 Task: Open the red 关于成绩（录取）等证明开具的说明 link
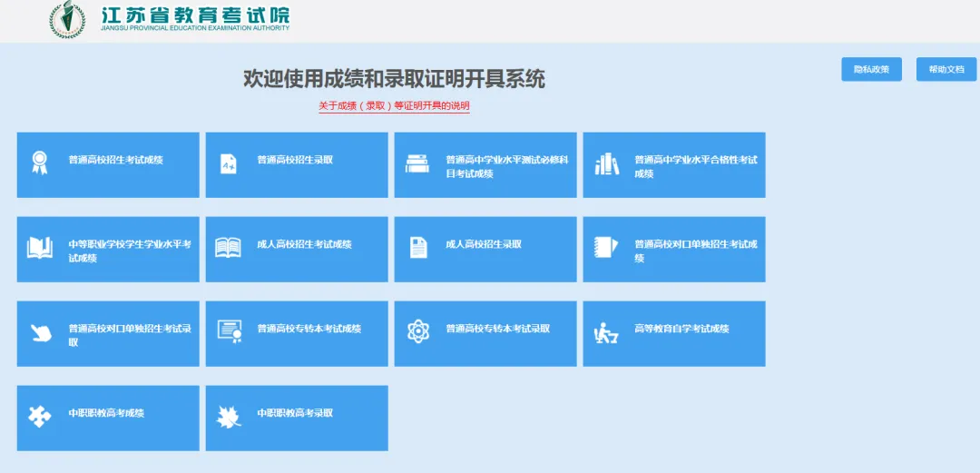(394, 106)
